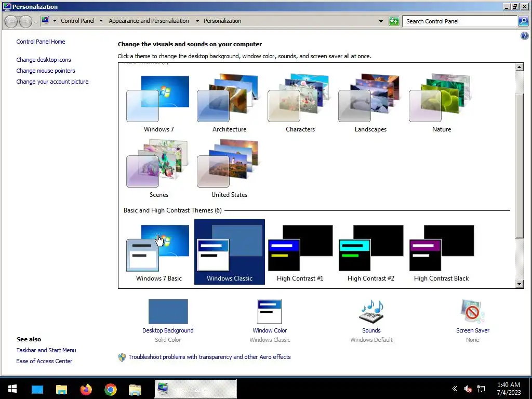Select the Windows Classic theme

point(229,252)
